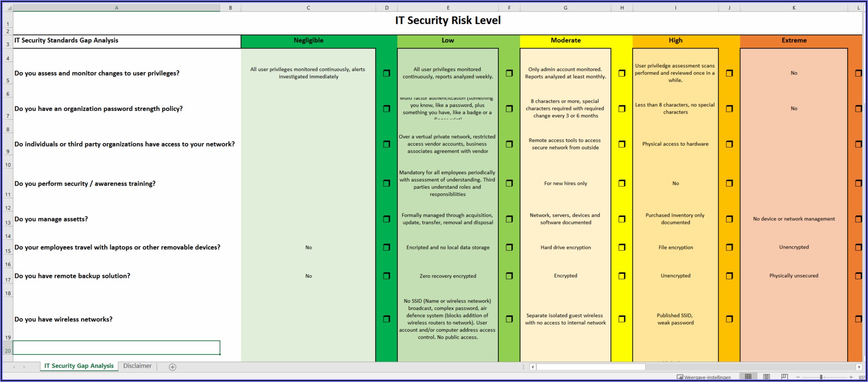
Task: Check Moderate box for password strength policy
Action: [622, 109]
